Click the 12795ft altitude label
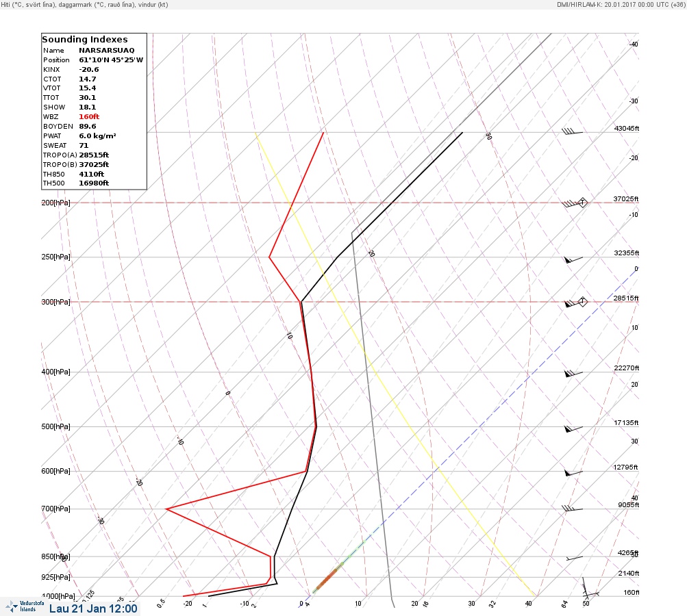This screenshot has height=616, width=687. [625, 467]
